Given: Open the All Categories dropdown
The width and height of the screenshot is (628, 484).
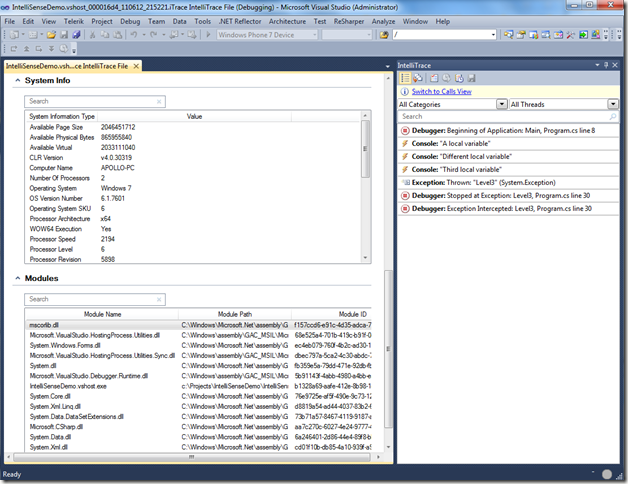Looking at the screenshot, I should point(452,104).
